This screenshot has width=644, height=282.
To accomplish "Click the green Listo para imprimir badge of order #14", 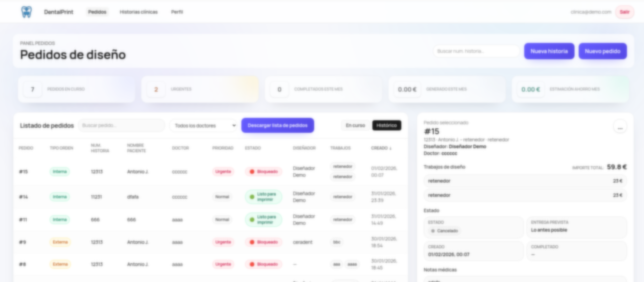I will click(x=263, y=197).
